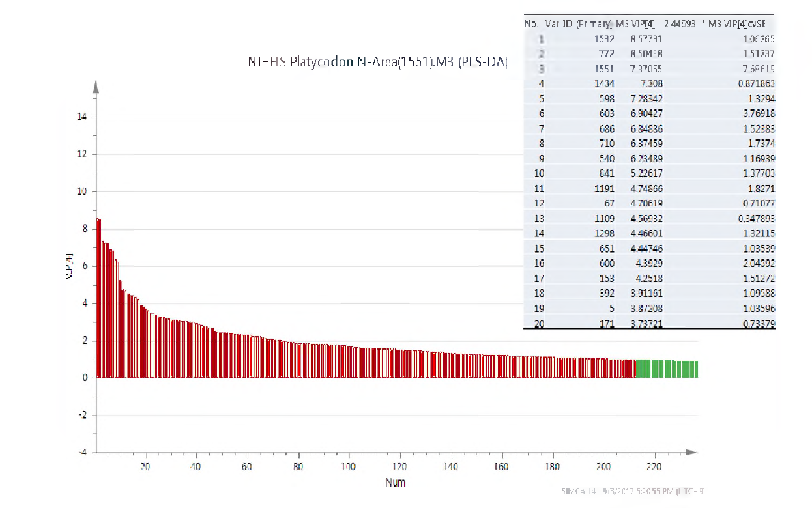Screen dimensions: 812x508
Task: Click the SIMCA 14 timestamp footer text
Action: 633,491
